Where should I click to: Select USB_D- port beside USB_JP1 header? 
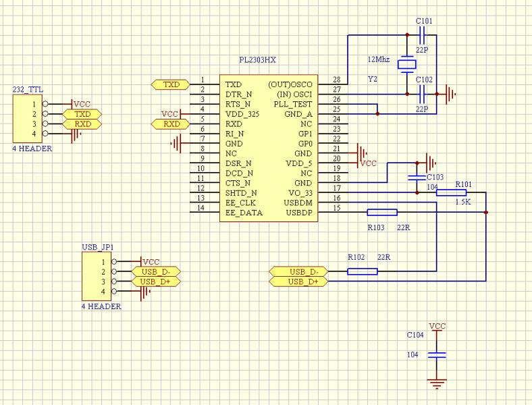(156, 271)
